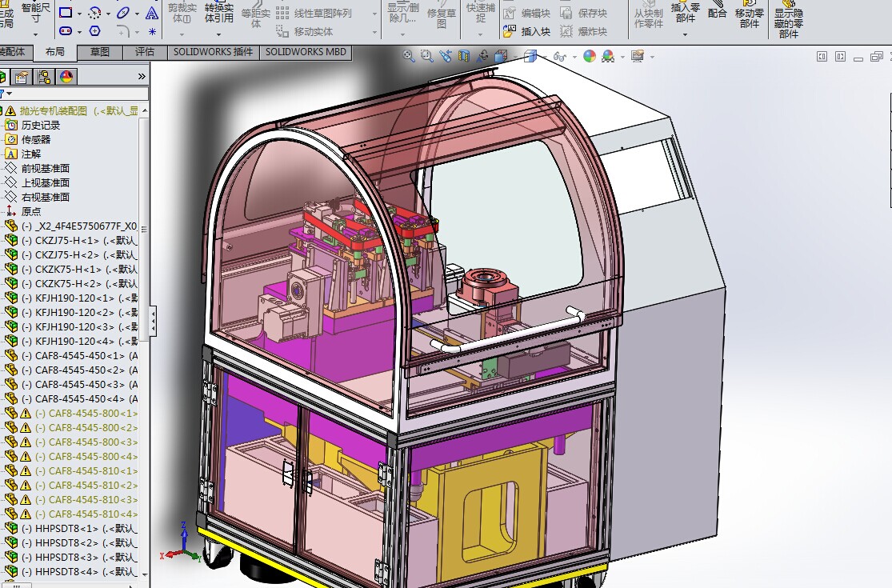This screenshot has width=892, height=588.
Task: Open the rectangle sketch tool dropdown arrow
Action: pyautogui.click(x=80, y=14)
